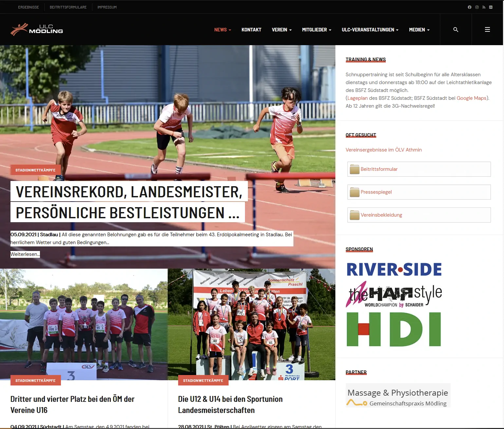Open article Die U12 & U14 Sportunion
The width and height of the screenshot is (504, 429).
click(x=230, y=405)
